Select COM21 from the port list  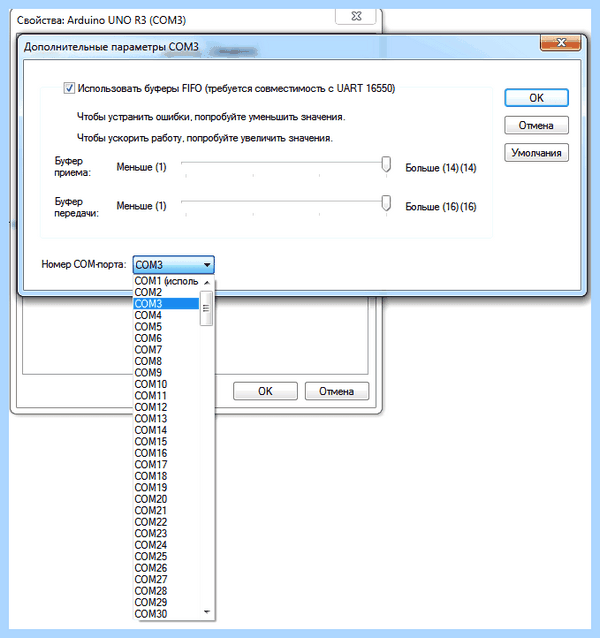166,510
